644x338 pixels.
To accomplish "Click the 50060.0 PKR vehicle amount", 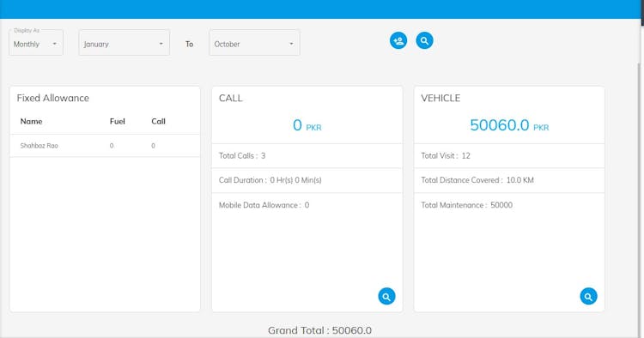I will pos(509,125).
